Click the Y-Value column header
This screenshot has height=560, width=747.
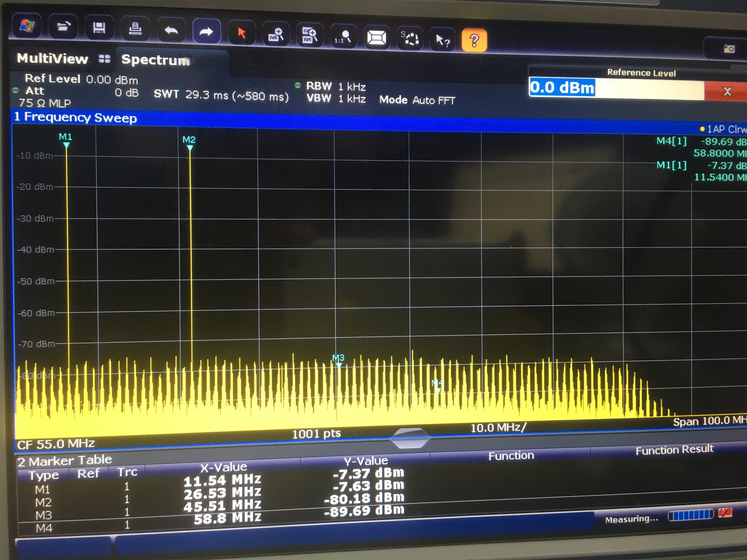coord(366,461)
